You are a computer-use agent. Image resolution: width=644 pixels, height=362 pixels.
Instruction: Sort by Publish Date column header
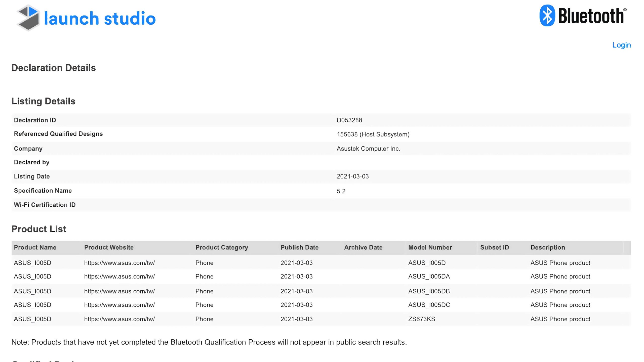[299, 247]
